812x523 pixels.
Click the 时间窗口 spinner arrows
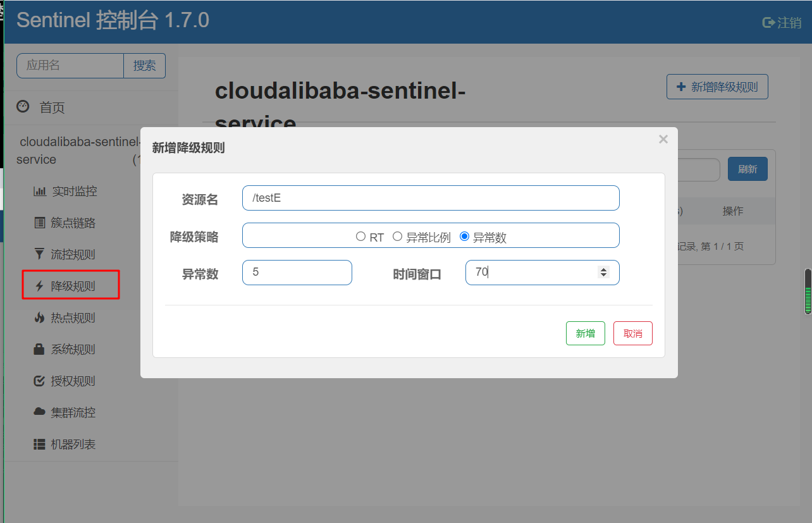pyautogui.click(x=603, y=273)
